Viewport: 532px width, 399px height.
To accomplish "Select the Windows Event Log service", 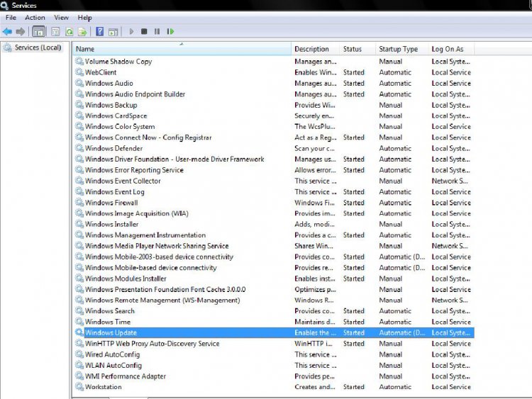I will [x=274, y=191].
